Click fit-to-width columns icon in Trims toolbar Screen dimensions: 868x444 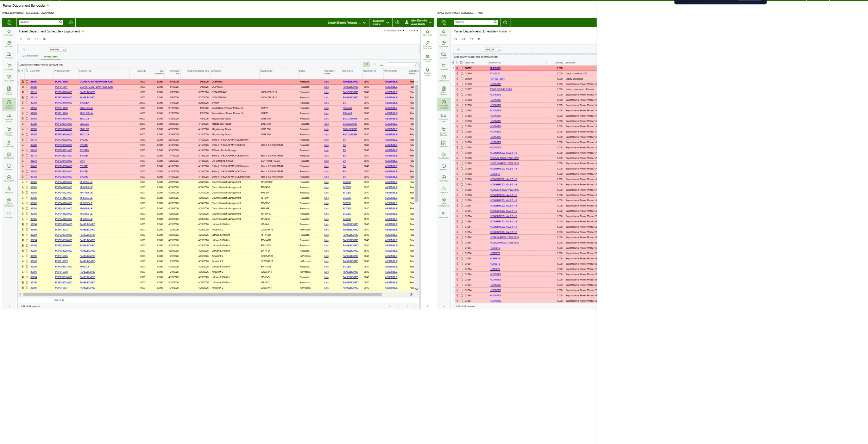click(x=471, y=39)
